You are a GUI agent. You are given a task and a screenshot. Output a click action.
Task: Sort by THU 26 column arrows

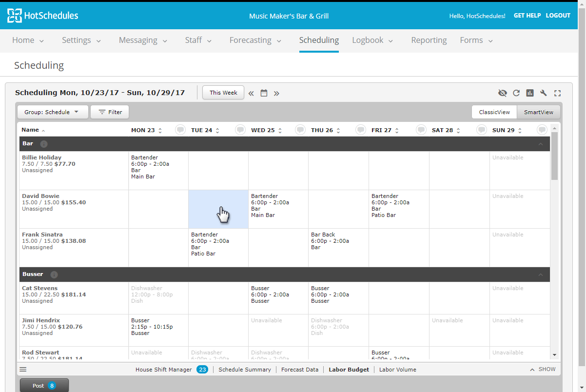tap(338, 131)
